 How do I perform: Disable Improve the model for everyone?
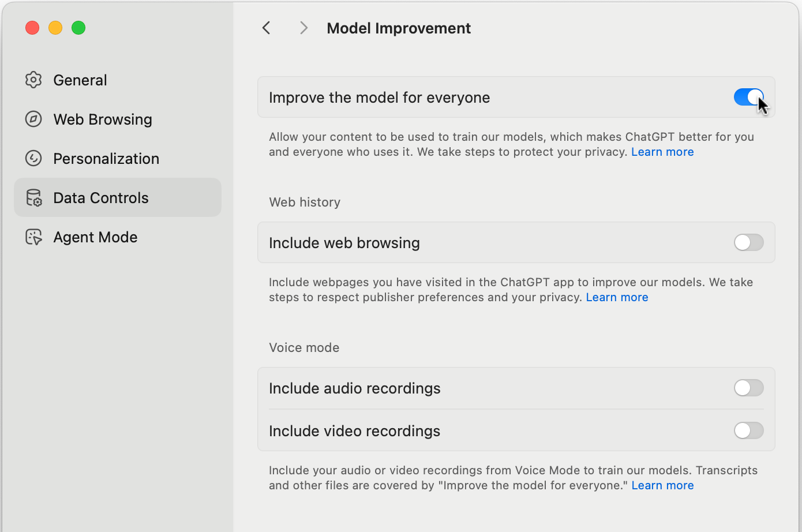coord(748,97)
